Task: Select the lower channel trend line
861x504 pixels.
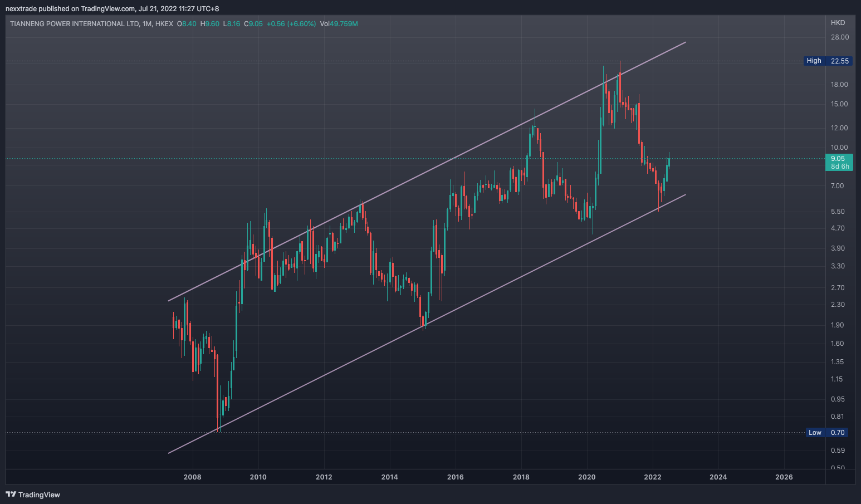Action: point(427,324)
